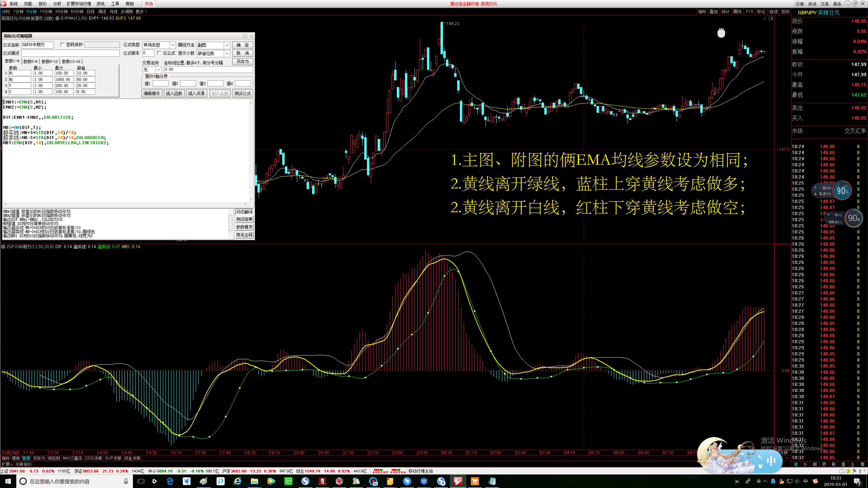Open the Windows Start menu
Screen dimensions: 868x488
(x=8, y=481)
